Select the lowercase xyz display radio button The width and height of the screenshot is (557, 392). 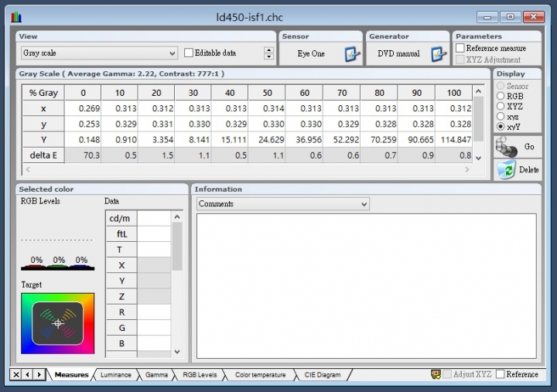click(x=501, y=116)
